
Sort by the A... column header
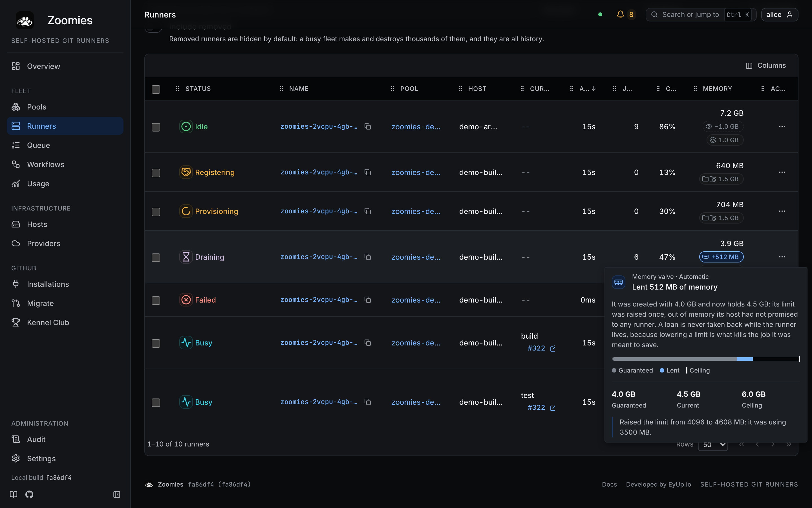click(x=587, y=89)
